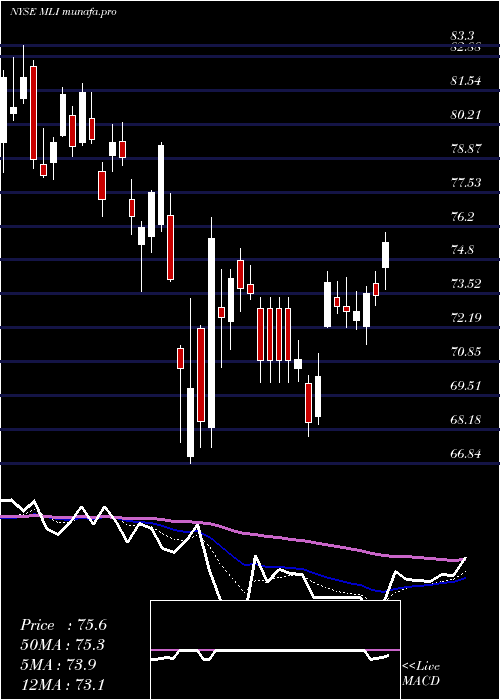Select the 80.21 price axis label
Image resolution: width=500 pixels, height=700 pixels.
(x=466, y=115)
